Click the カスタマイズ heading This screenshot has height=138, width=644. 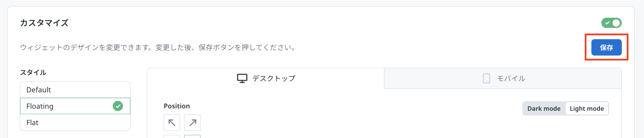[44, 23]
